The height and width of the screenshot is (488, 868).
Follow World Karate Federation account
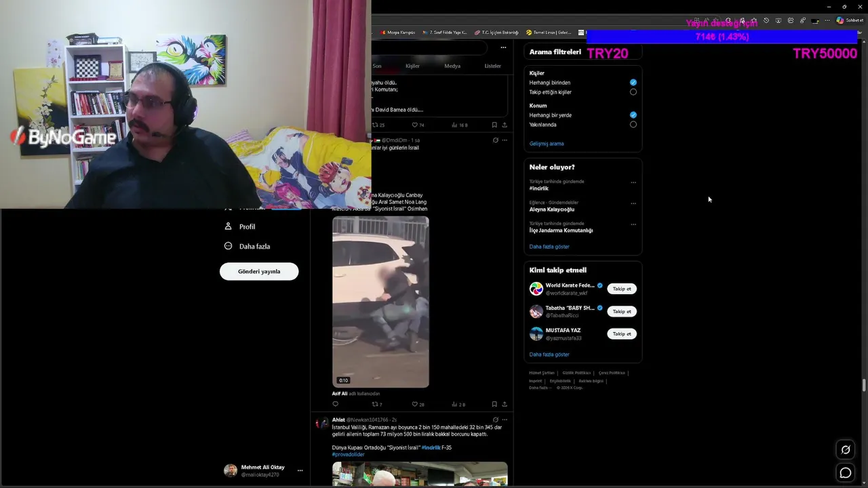click(622, 289)
